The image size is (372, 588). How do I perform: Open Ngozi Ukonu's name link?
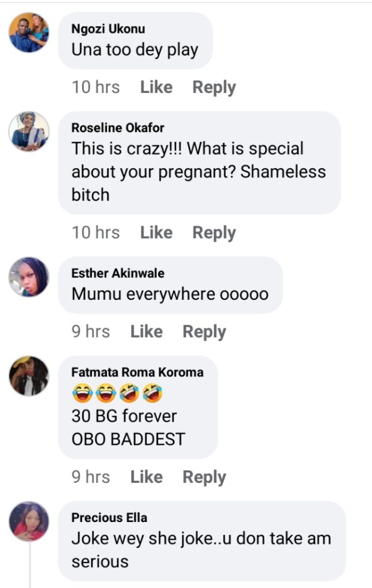108,29
